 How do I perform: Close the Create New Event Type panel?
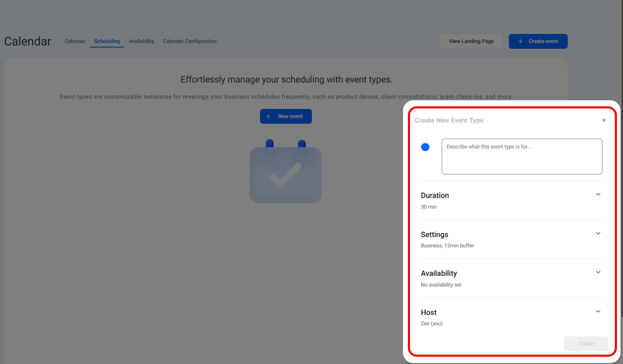click(604, 120)
